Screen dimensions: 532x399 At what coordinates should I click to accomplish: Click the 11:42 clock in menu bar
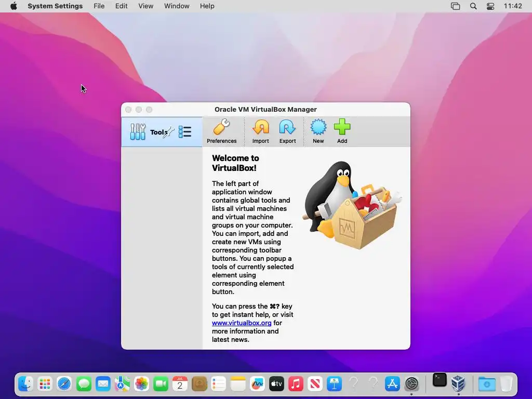click(x=513, y=6)
